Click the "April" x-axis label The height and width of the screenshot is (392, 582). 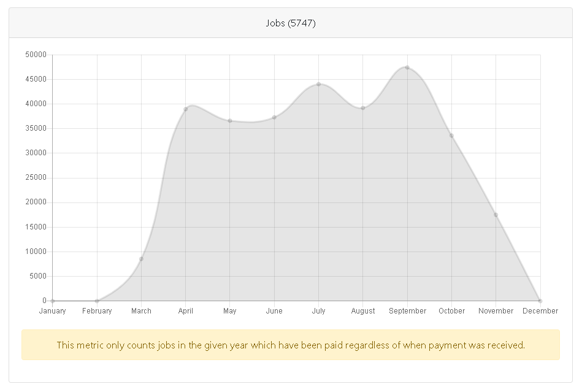(x=186, y=311)
